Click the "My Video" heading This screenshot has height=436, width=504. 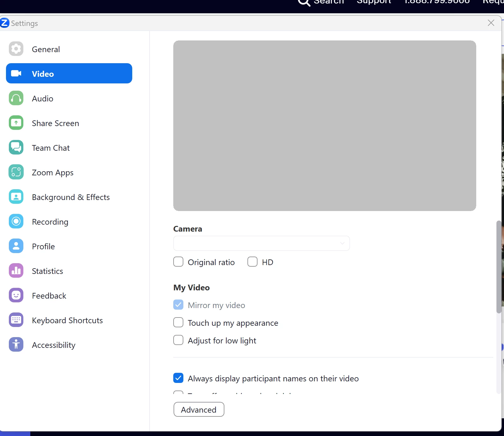pos(192,288)
